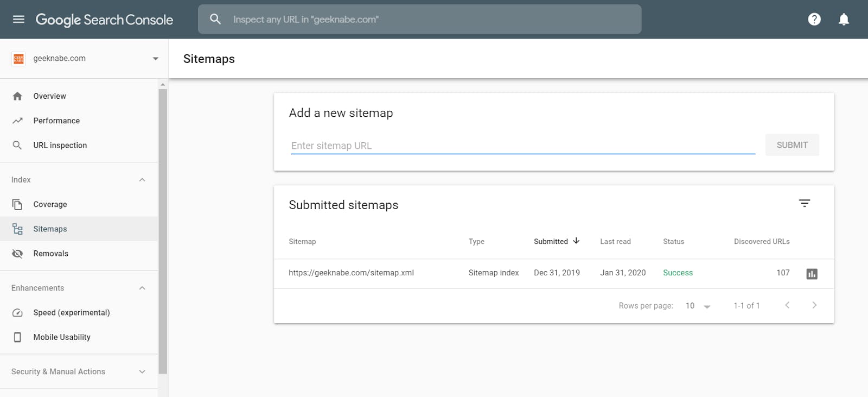
Task: Click the 107 discovered URLs value
Action: [783, 273]
